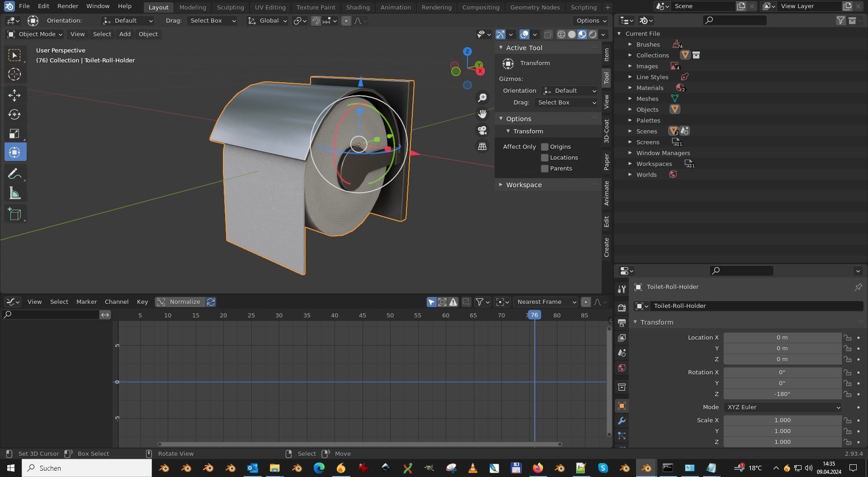Click the Location X value field
The height and width of the screenshot is (477, 868).
[x=782, y=338]
